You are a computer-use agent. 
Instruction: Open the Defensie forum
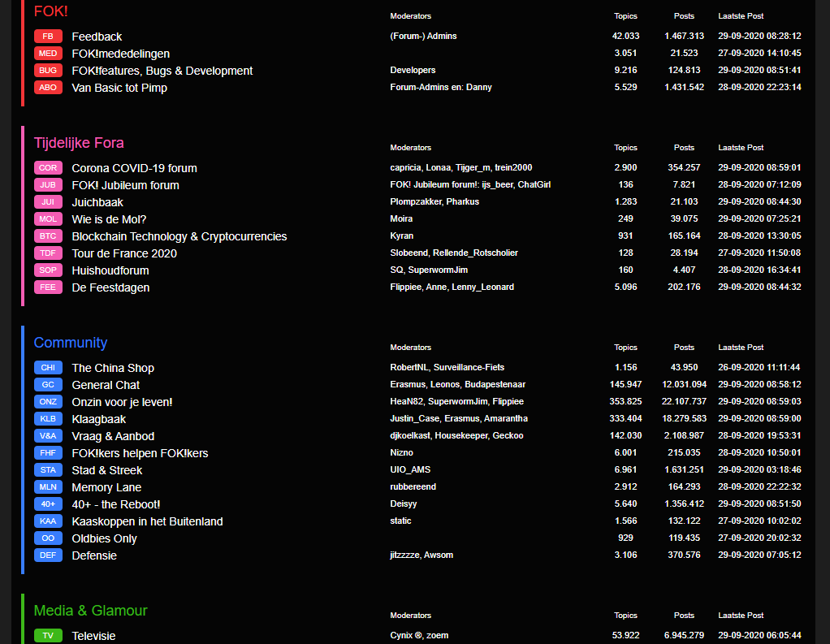pos(94,555)
